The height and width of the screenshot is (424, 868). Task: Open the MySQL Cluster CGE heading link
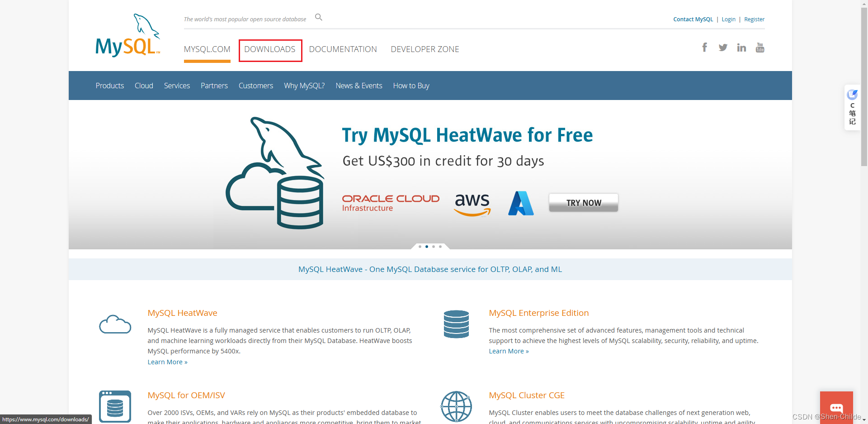tap(527, 395)
